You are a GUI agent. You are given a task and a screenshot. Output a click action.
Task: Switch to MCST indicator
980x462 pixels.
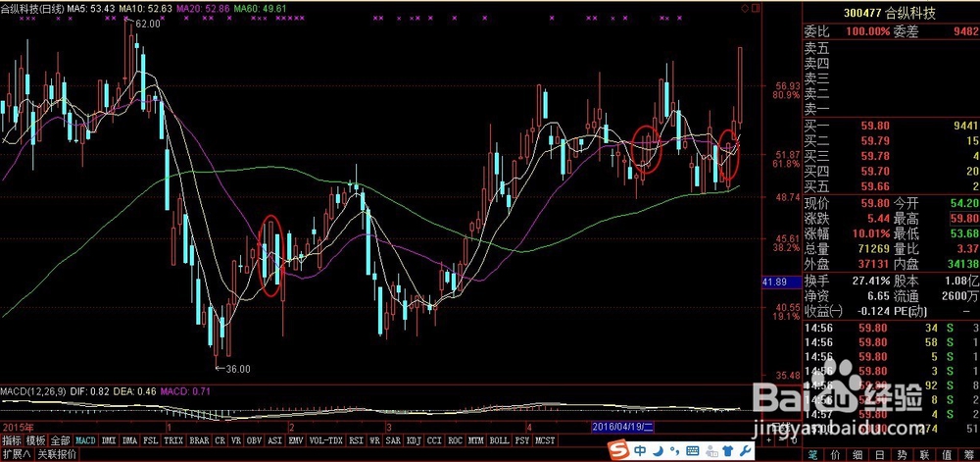[x=545, y=440]
